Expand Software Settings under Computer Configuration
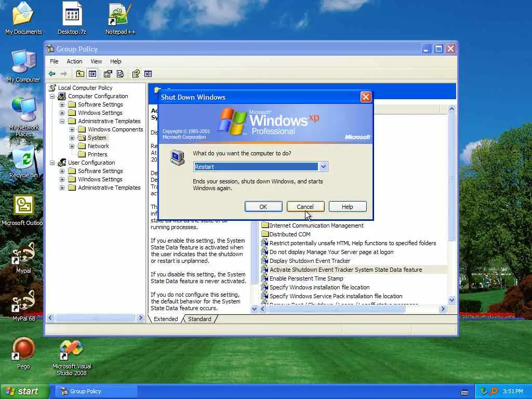This screenshot has height=399, width=532. tap(62, 104)
